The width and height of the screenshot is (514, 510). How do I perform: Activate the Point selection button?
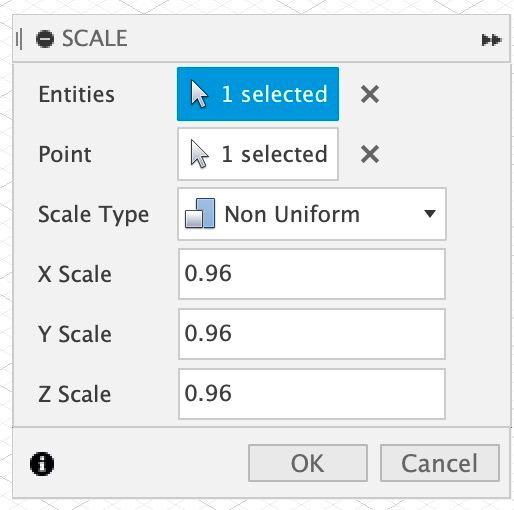[x=258, y=154]
